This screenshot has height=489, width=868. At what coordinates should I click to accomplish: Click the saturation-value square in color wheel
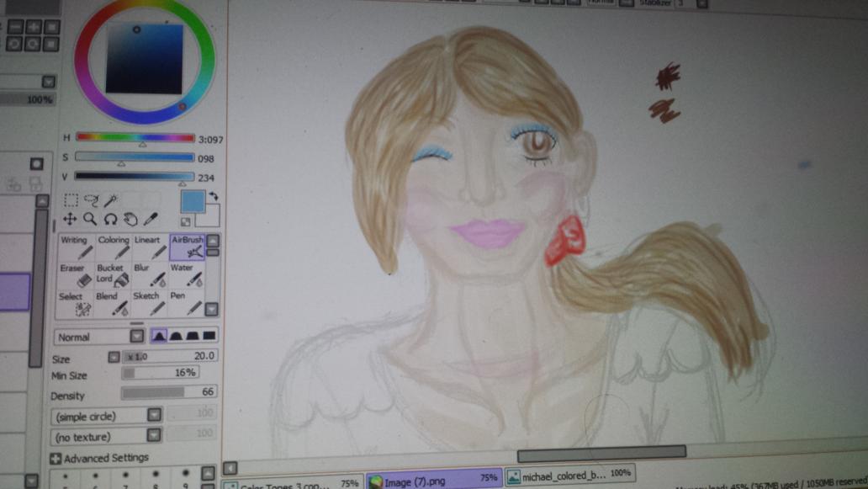144,59
